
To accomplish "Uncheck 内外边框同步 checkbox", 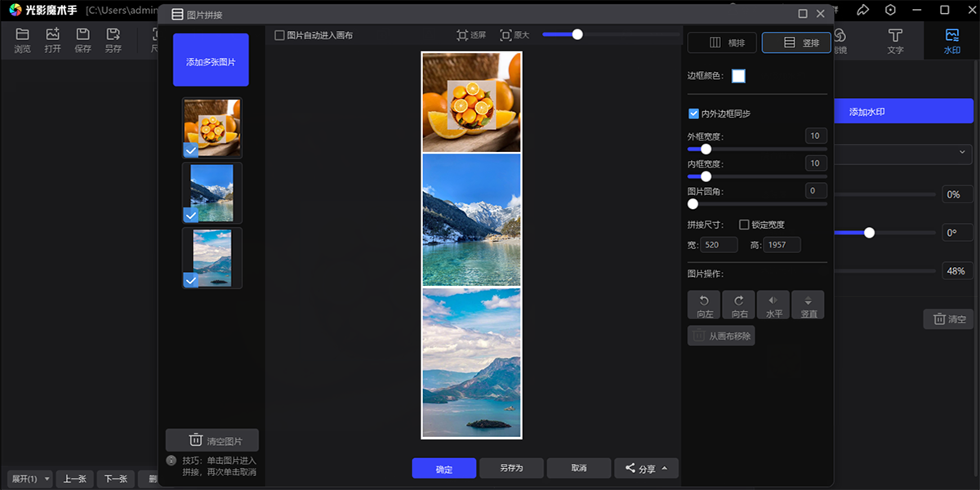I will click(693, 114).
